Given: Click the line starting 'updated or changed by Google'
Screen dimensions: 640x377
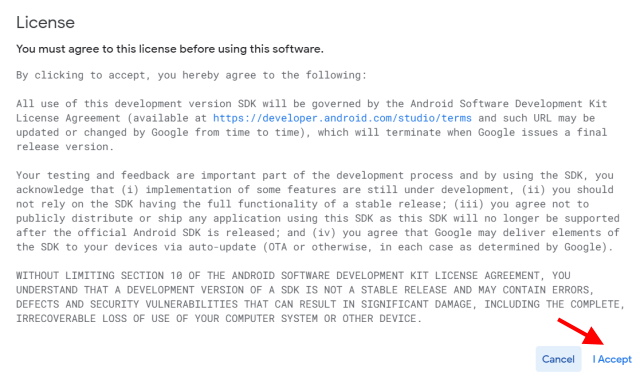Looking at the screenshot, I should (x=311, y=132).
